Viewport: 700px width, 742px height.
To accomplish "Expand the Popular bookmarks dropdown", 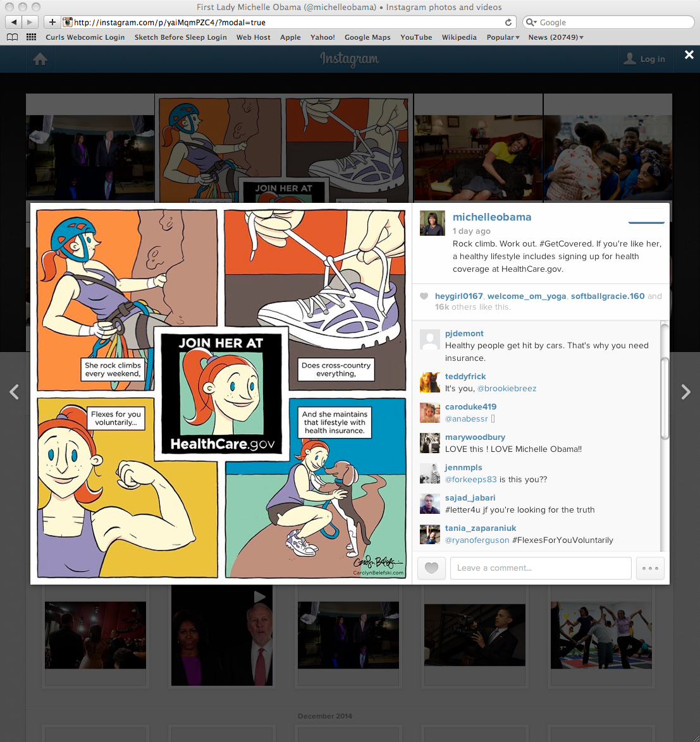I will click(x=503, y=37).
